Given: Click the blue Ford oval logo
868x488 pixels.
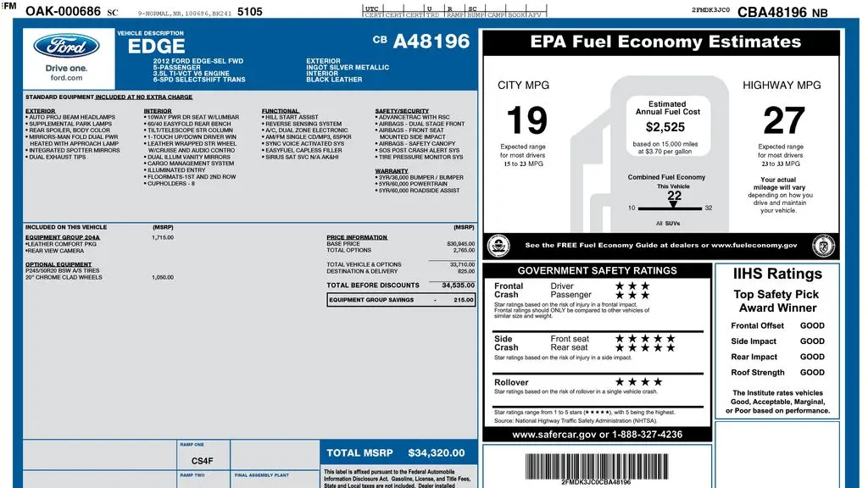Looking at the screenshot, I should pyautogui.click(x=66, y=47).
